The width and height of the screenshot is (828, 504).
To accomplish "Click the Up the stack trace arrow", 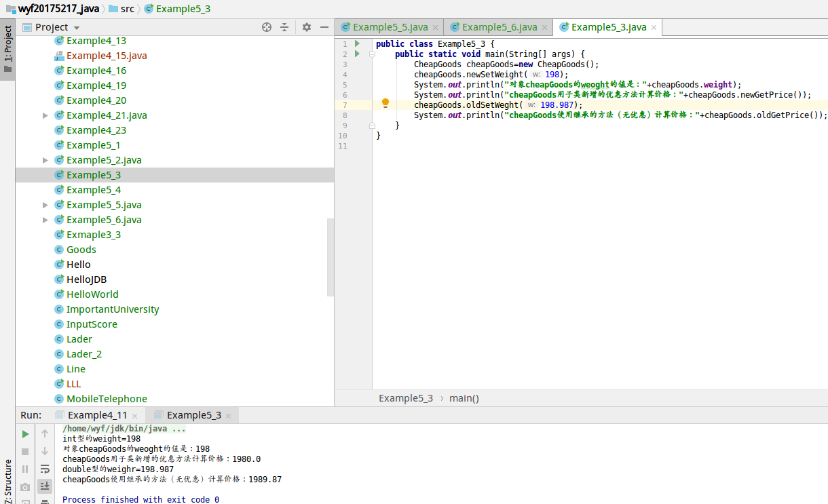I will tap(45, 433).
